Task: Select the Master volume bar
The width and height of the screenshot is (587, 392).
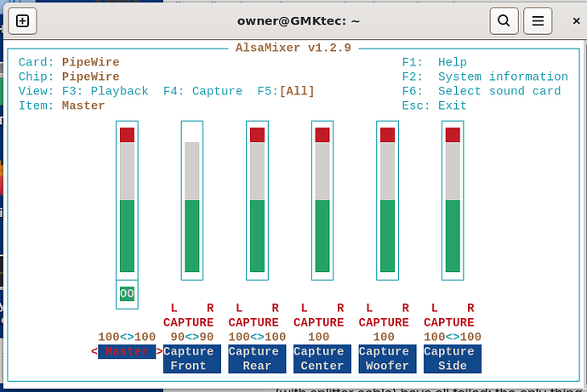Action: [x=127, y=200]
